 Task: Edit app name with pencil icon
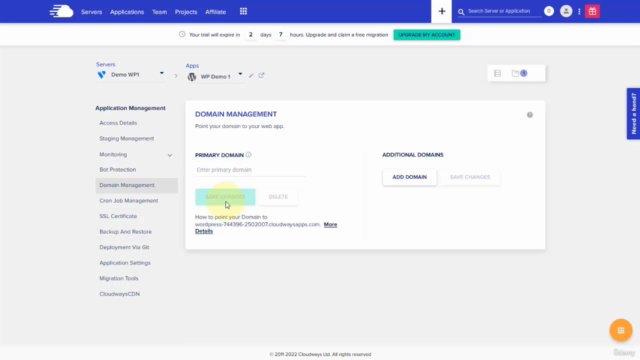click(251, 76)
